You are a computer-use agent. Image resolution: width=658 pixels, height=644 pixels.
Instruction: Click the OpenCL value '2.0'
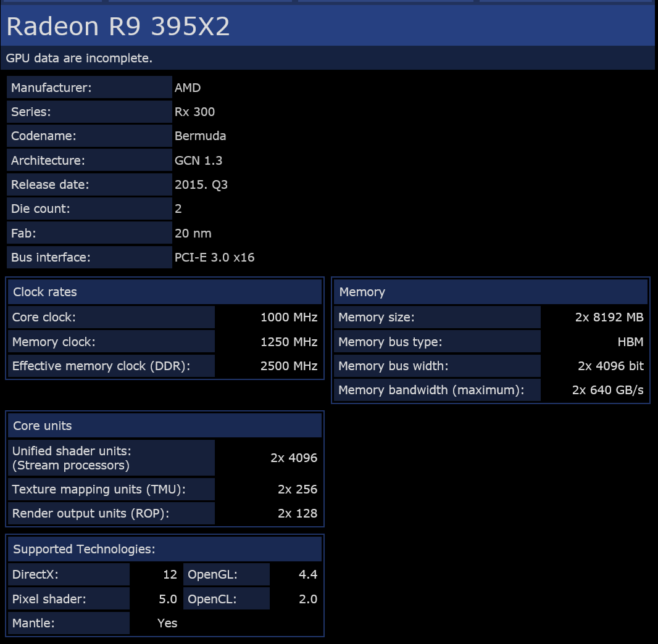308,599
